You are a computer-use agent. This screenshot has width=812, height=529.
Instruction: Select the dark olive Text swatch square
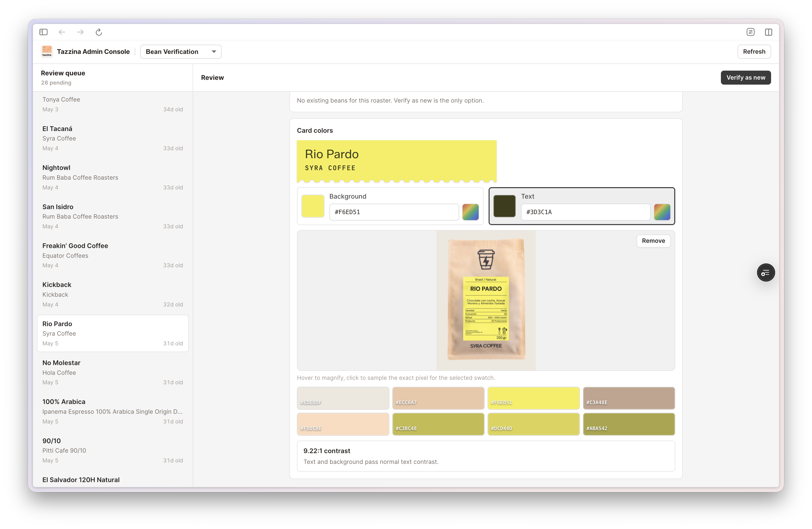click(504, 206)
